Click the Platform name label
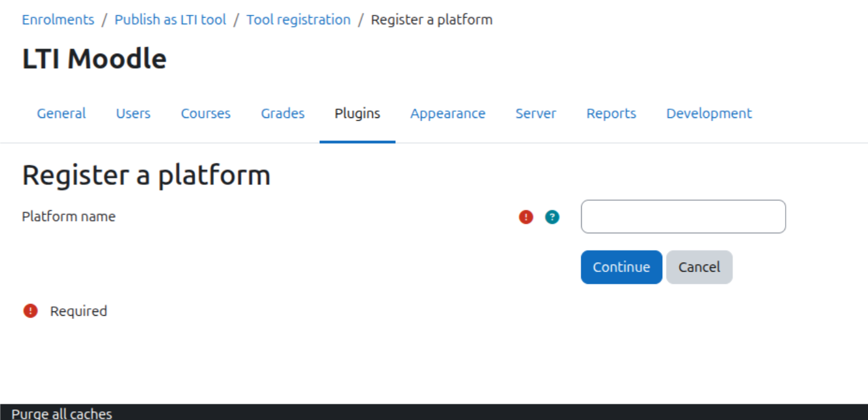The width and height of the screenshot is (868, 420). (69, 217)
